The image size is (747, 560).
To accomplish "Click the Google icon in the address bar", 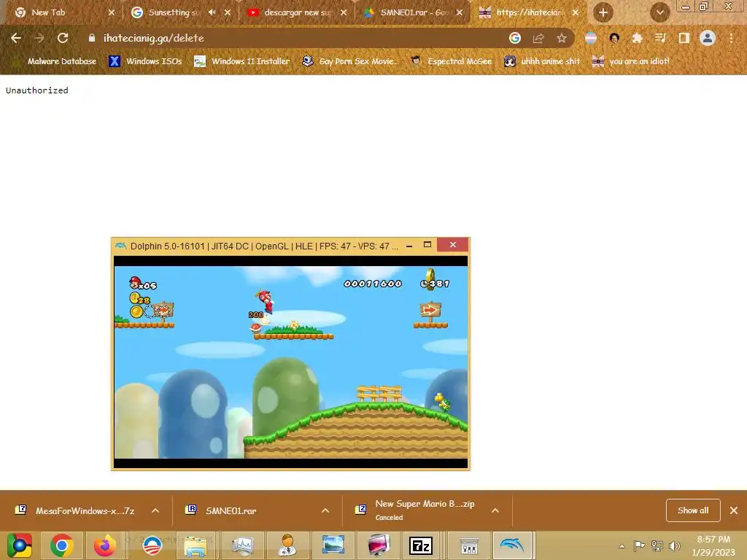I will 514,38.
